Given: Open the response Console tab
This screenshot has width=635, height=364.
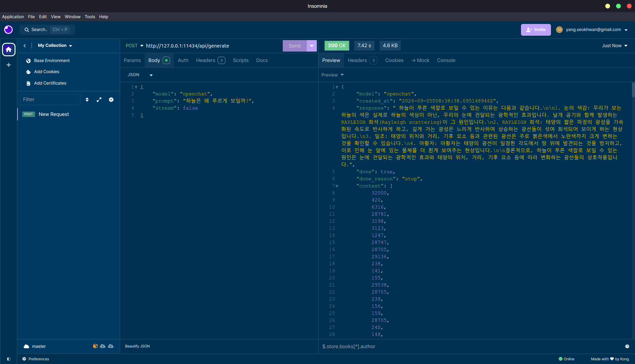Looking at the screenshot, I should (x=446, y=60).
